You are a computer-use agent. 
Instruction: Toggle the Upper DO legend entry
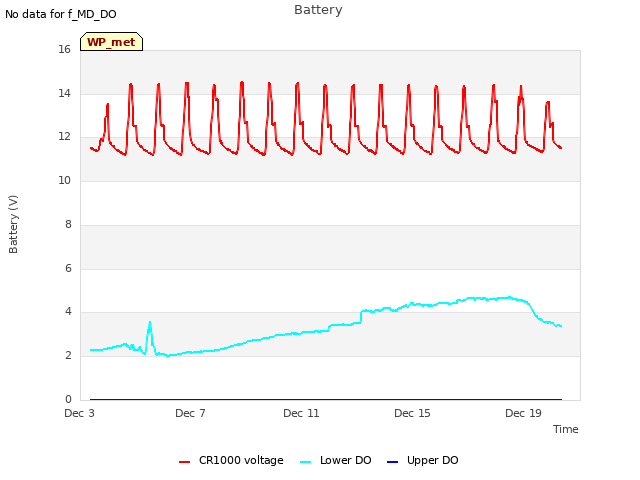click(x=422, y=460)
